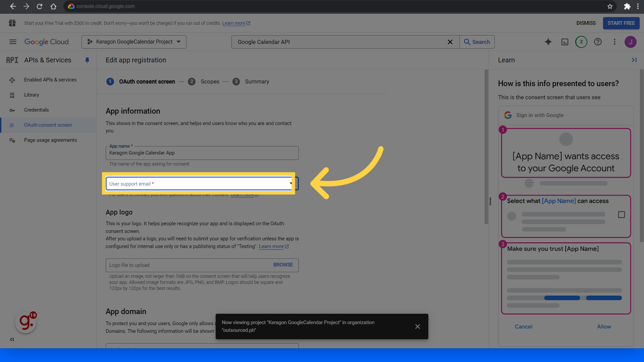Open the Keragon GoogleCalendar Project selector dropdown
Screen dimensions: 644x362
(134, 42)
